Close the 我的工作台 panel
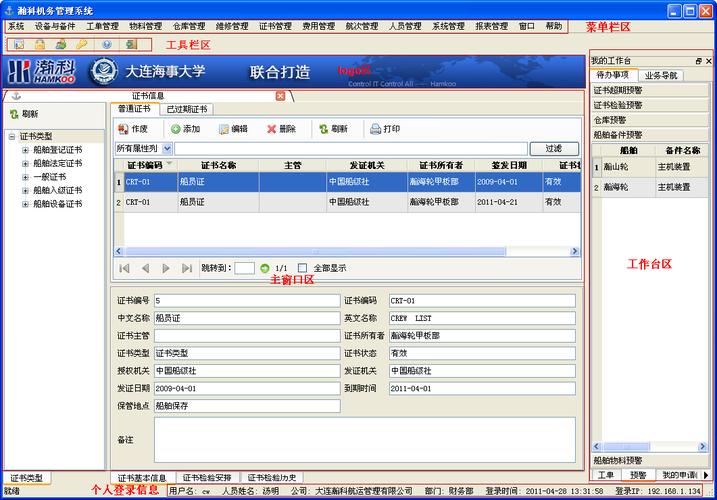 (708, 61)
